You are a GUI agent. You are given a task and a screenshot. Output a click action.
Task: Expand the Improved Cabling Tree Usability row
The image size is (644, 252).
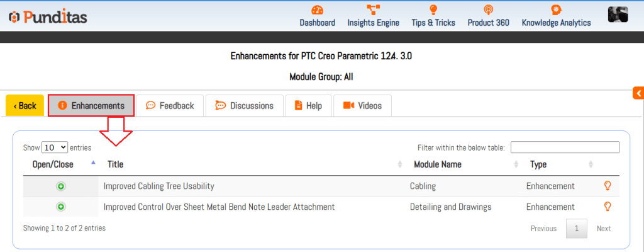pos(61,186)
